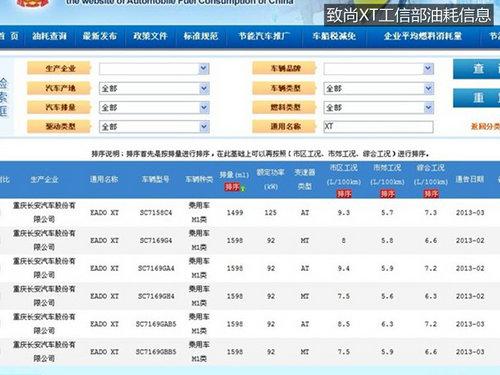Open the 车船税减免 navigation tab
Image resolution: width=500 pixels, height=375 pixels.
[x=334, y=36]
